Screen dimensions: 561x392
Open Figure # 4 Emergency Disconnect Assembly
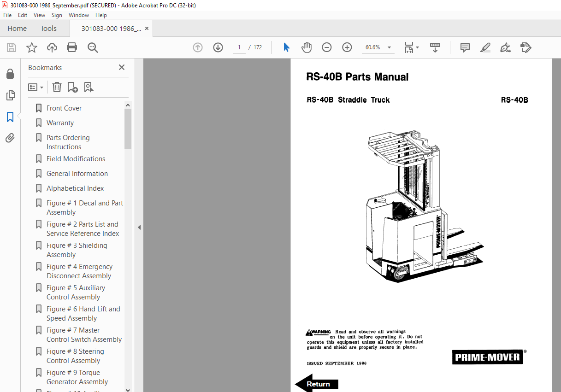(x=79, y=271)
